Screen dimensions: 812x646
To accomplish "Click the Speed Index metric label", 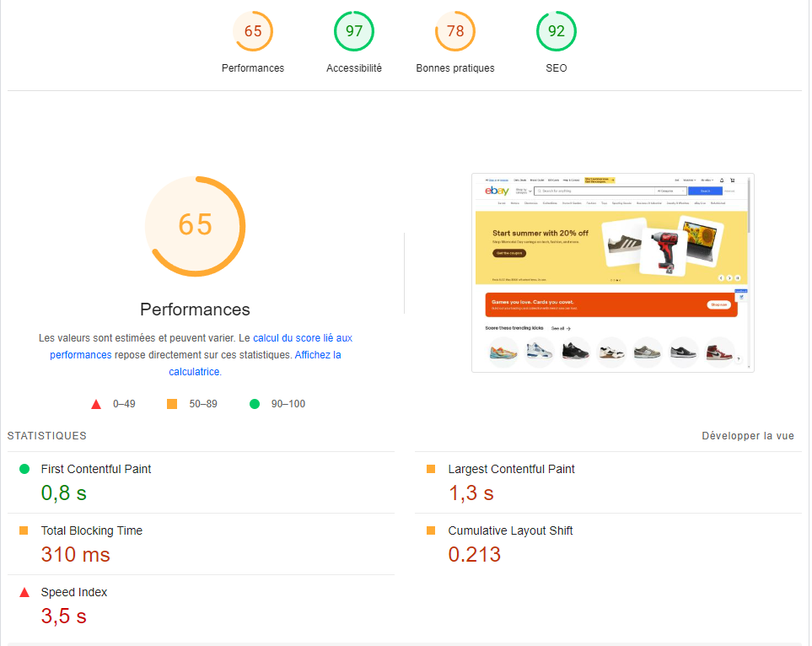I will click(x=74, y=592).
